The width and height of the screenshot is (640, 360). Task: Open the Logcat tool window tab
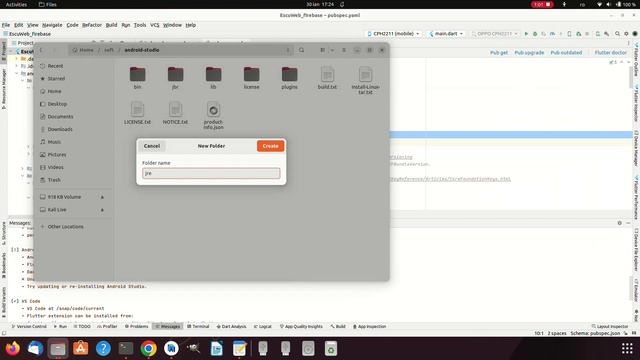click(262, 327)
